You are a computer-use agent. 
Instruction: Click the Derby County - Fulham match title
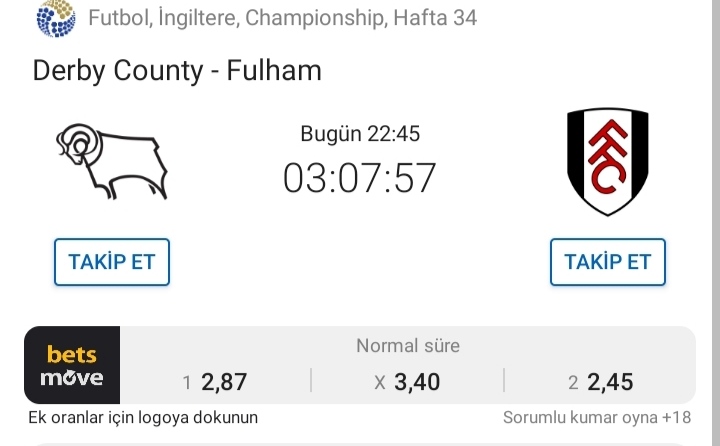(177, 71)
